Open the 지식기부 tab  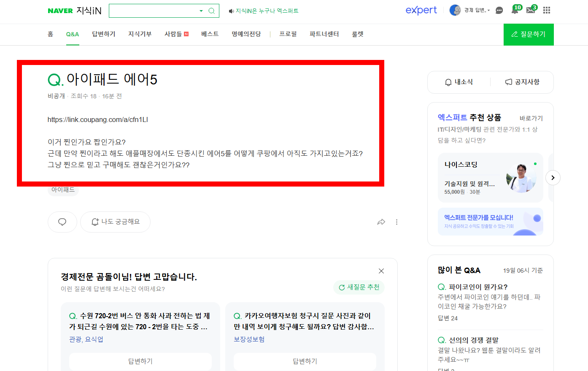140,34
